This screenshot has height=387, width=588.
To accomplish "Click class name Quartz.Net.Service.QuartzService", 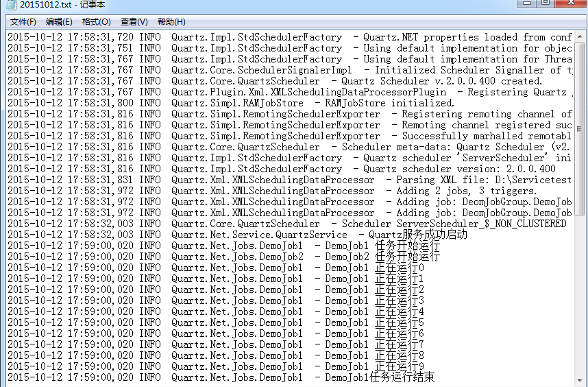I will pyautogui.click(x=260, y=235).
